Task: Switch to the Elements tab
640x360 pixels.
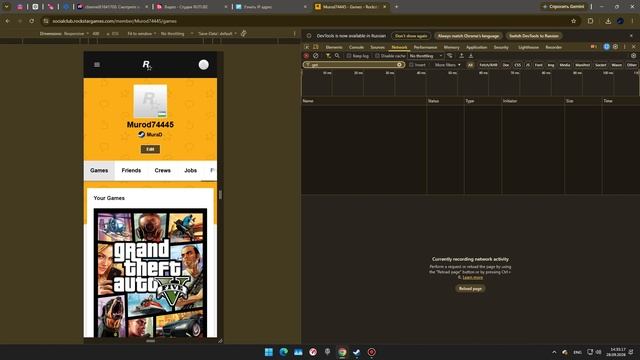Action: [x=334, y=47]
